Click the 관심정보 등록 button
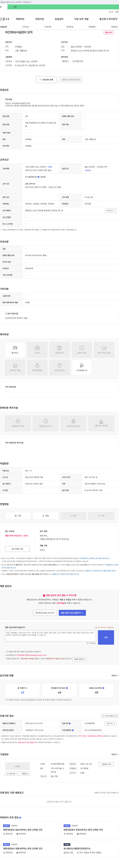 point(46,80)
